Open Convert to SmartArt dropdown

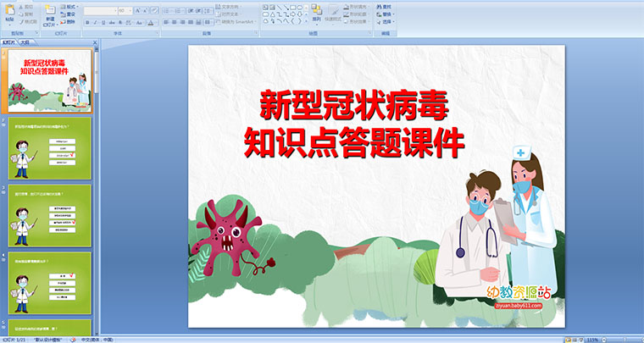click(236, 22)
